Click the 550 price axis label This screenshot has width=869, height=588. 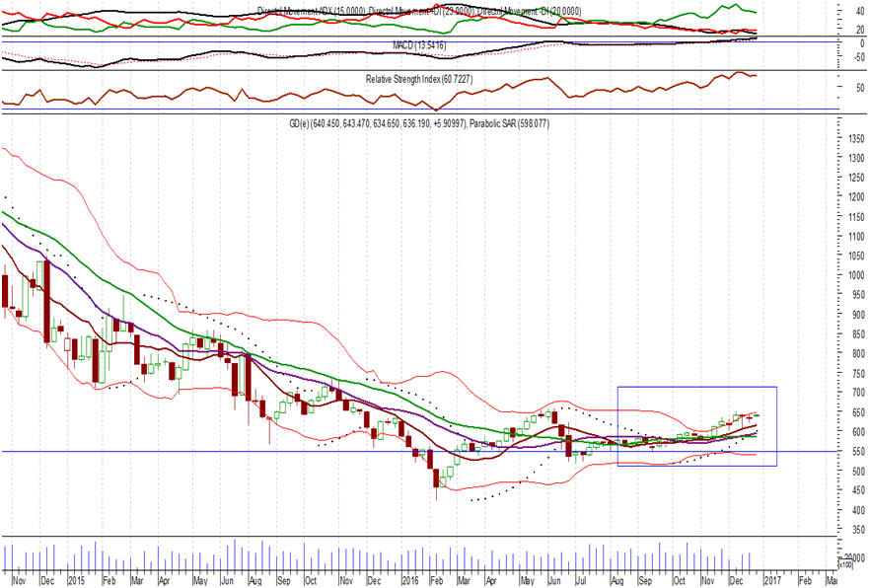(x=858, y=452)
